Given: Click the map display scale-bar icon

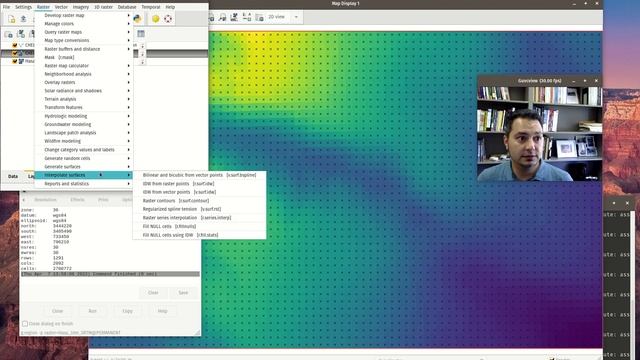Looking at the screenshot, I should click(247, 17).
